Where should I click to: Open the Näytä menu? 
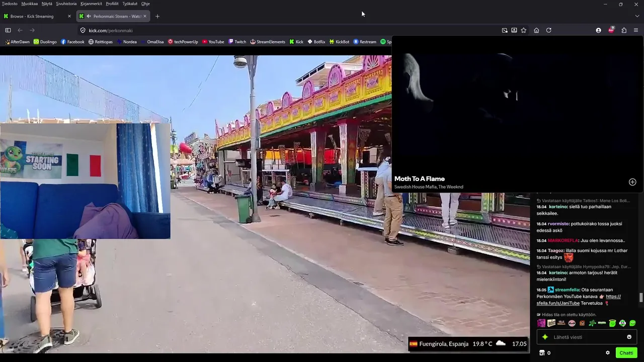(47, 4)
